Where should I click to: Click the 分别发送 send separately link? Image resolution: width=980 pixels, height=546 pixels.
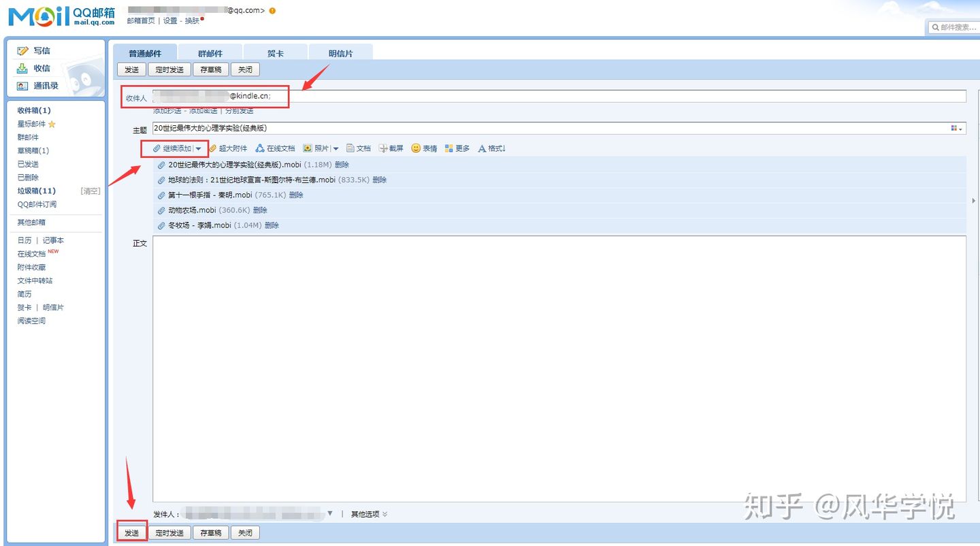[240, 110]
